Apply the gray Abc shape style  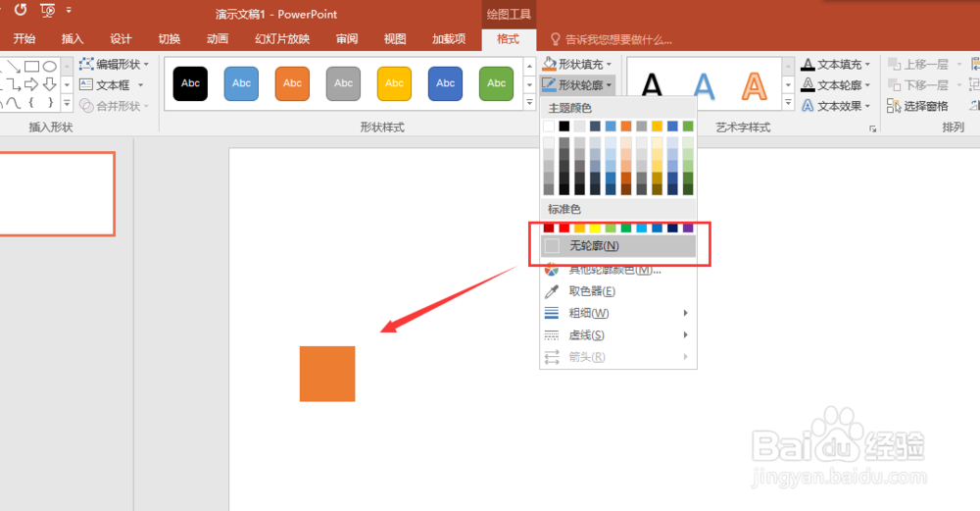click(343, 83)
